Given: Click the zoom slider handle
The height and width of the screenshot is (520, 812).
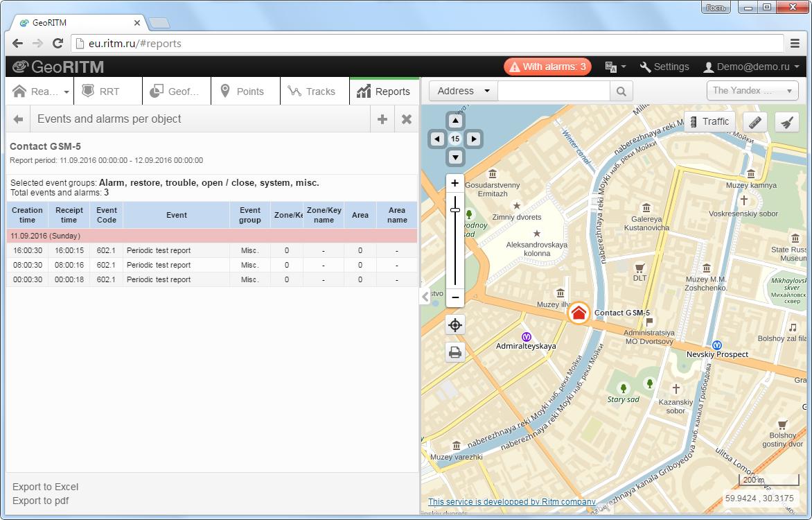Looking at the screenshot, I should [454, 210].
